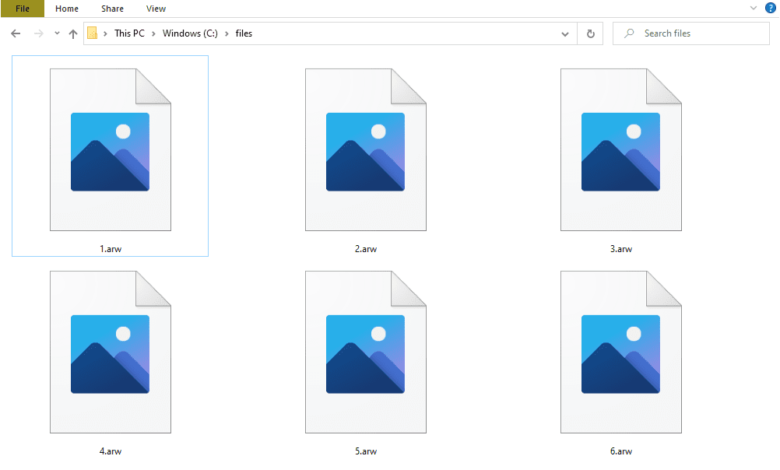Open the File menu

[22, 8]
